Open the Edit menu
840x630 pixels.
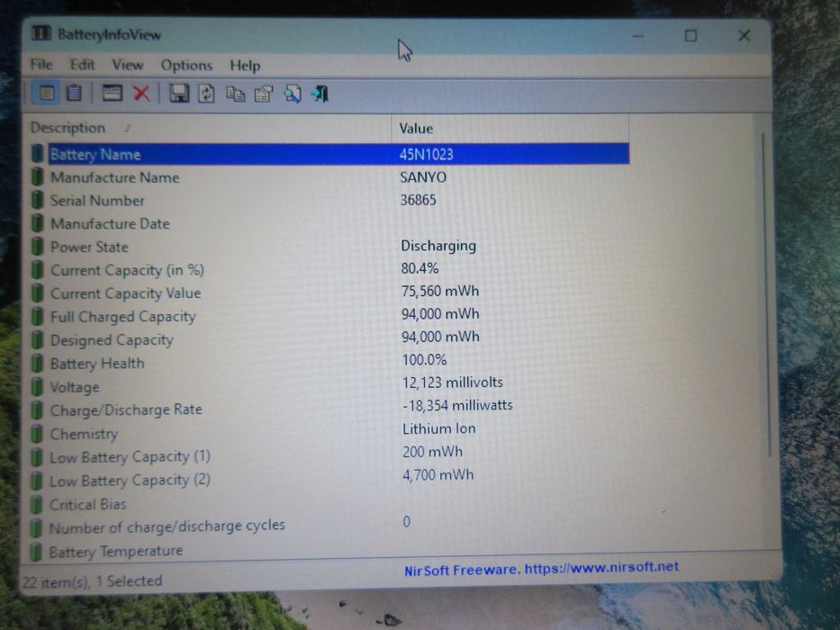(x=83, y=65)
